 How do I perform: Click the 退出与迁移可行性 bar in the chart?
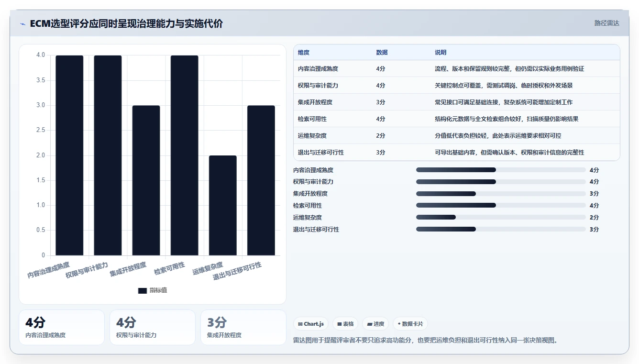pyautogui.click(x=261, y=180)
